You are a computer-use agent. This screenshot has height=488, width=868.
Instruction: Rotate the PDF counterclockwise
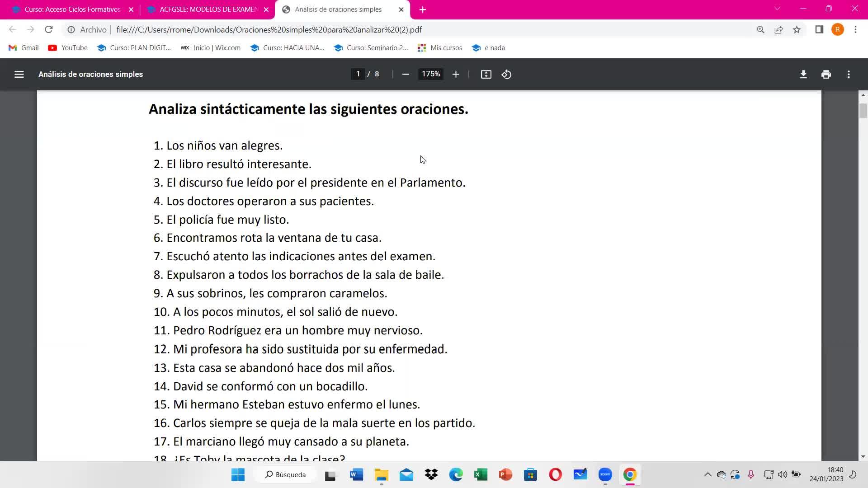coord(506,74)
